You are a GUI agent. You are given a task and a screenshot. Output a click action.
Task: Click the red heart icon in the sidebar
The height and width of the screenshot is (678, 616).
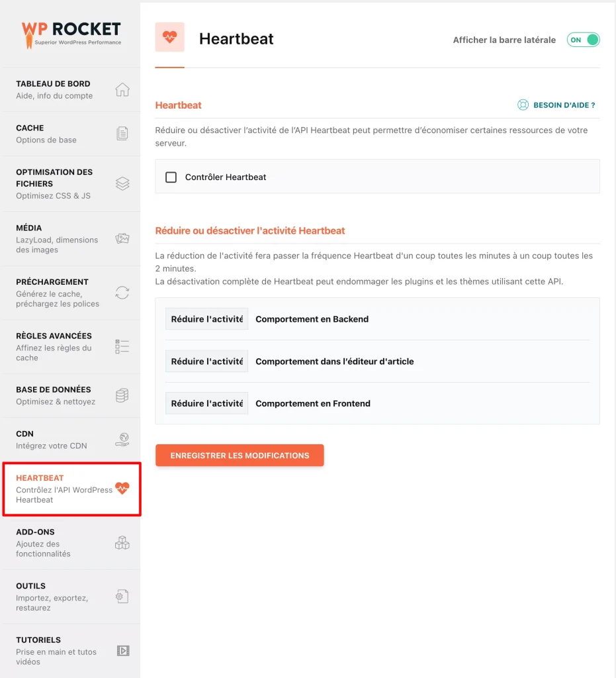[122, 488]
